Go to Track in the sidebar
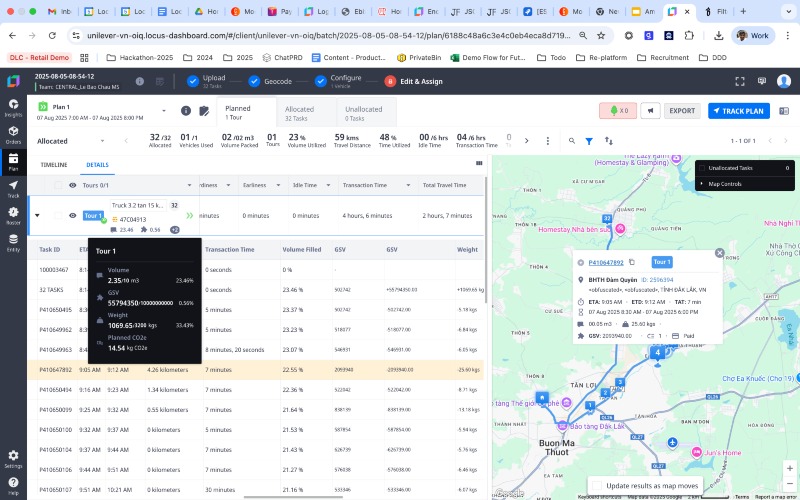Image resolution: width=800 pixels, height=500 pixels. pyautogui.click(x=13, y=189)
